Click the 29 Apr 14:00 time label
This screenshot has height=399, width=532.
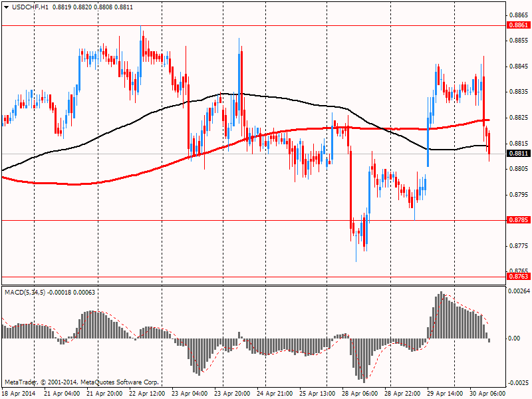445,394
